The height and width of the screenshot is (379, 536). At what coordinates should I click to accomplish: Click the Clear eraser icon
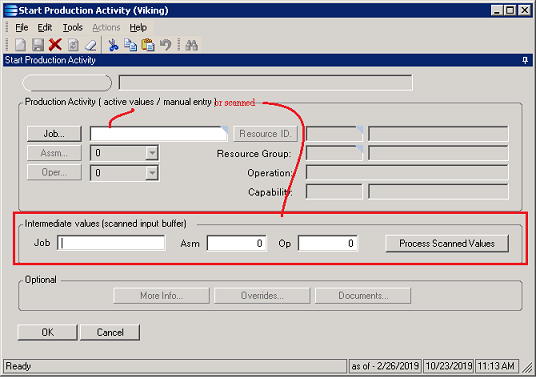pyautogui.click(x=91, y=45)
